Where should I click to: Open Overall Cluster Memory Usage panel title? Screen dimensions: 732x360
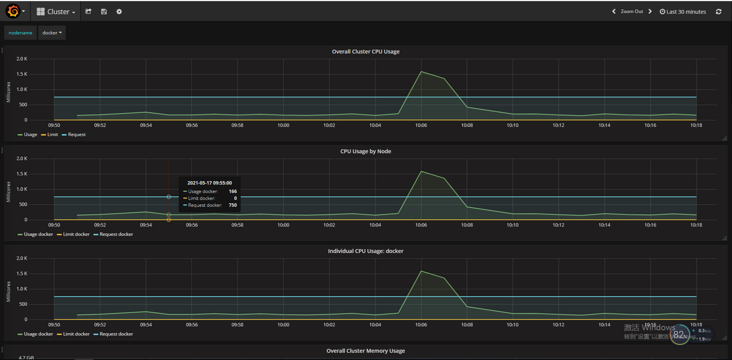366,351
